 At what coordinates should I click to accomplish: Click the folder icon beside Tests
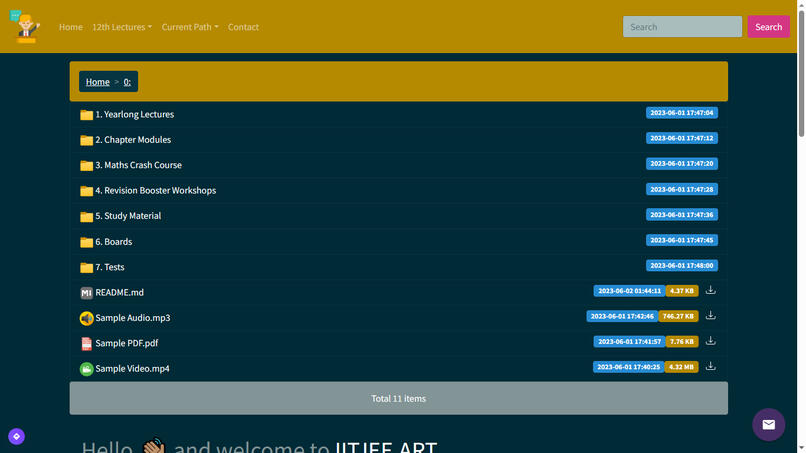tap(86, 267)
